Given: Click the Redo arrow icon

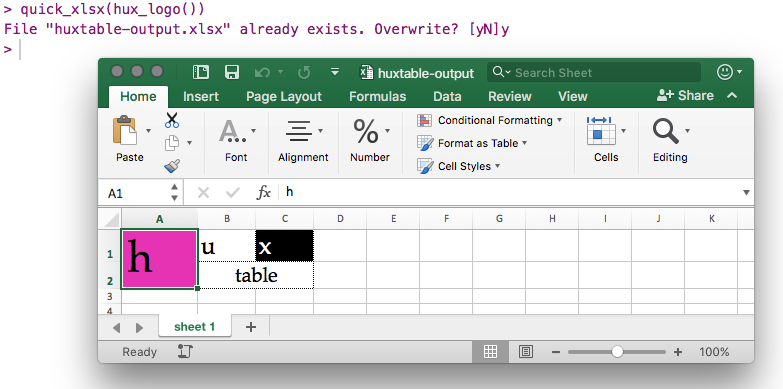Looking at the screenshot, I should (x=304, y=73).
